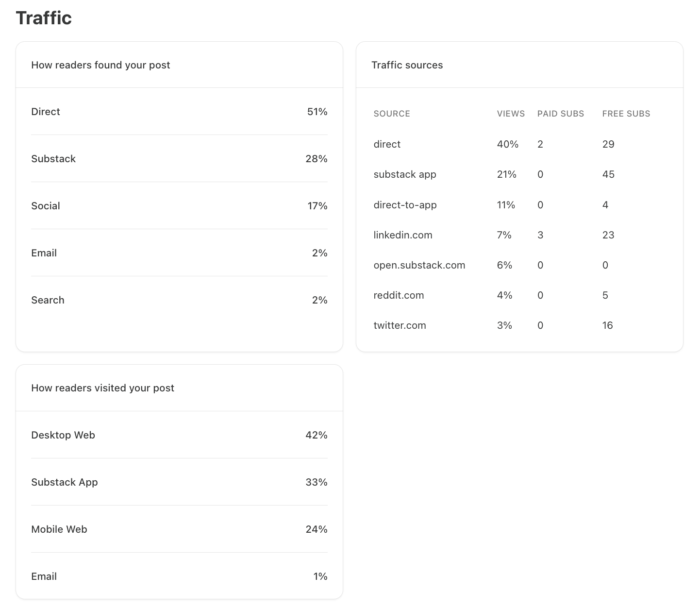Click the substack app source row
Viewport: 700px width, 608px height.
[x=519, y=174]
